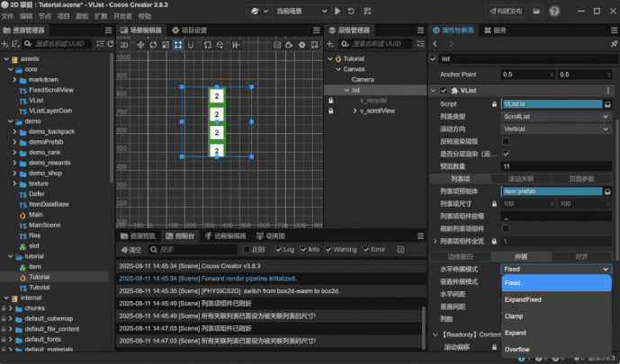Expand the markdown folder
This screenshot has height=364, width=620.
(14, 80)
